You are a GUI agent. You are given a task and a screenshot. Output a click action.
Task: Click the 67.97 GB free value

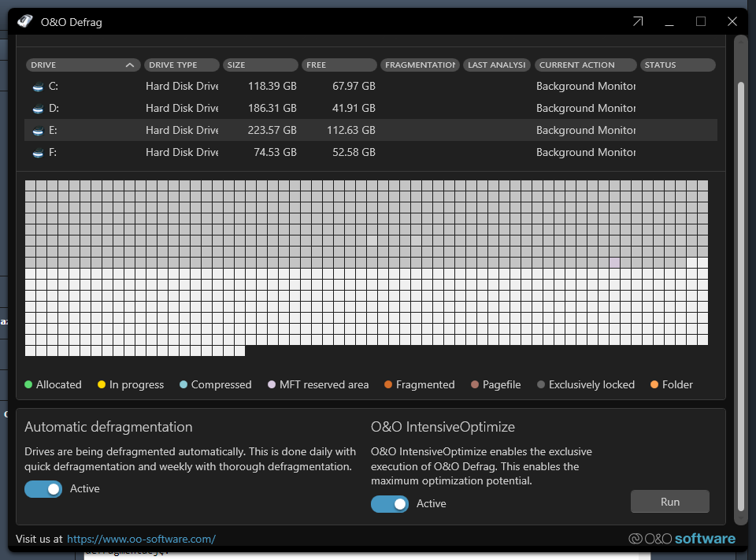(x=354, y=87)
